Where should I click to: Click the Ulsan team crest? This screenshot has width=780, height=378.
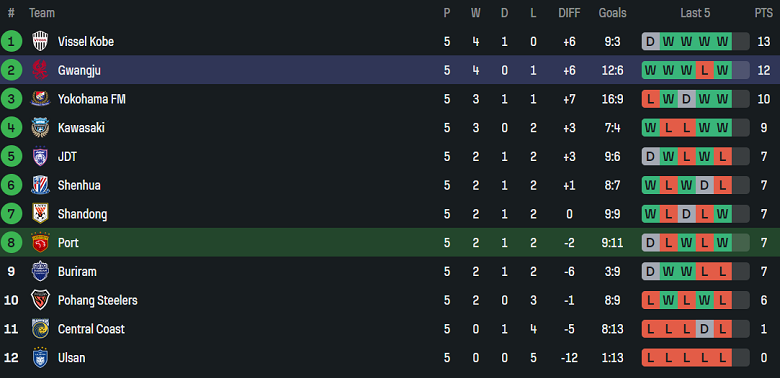40,358
